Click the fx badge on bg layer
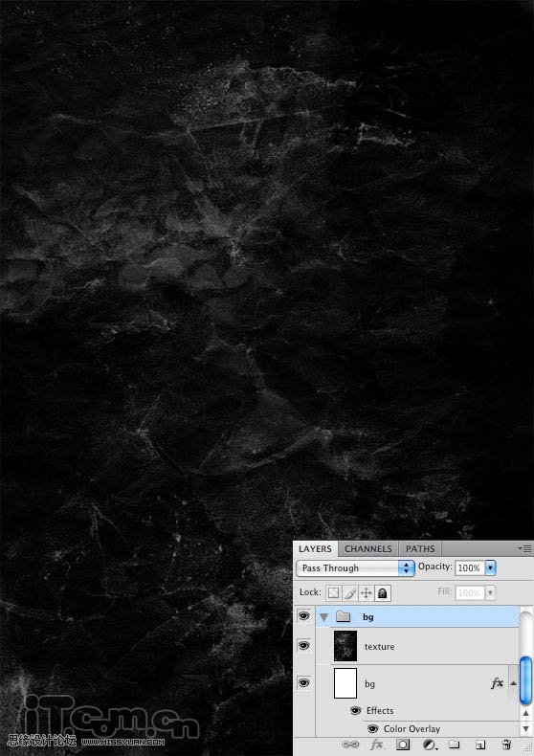Screen dimensions: 534x756 tap(497, 682)
